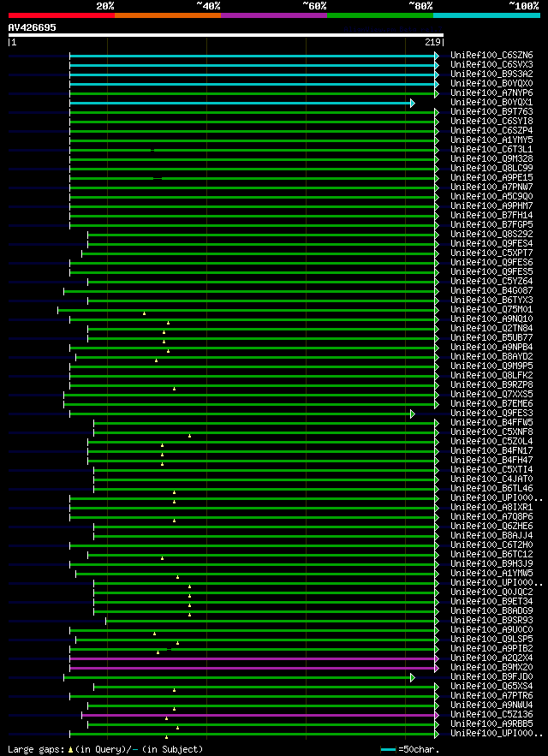Select label UniRef100_C6SYI8
This screenshot has width=548, height=756.
[491, 122]
